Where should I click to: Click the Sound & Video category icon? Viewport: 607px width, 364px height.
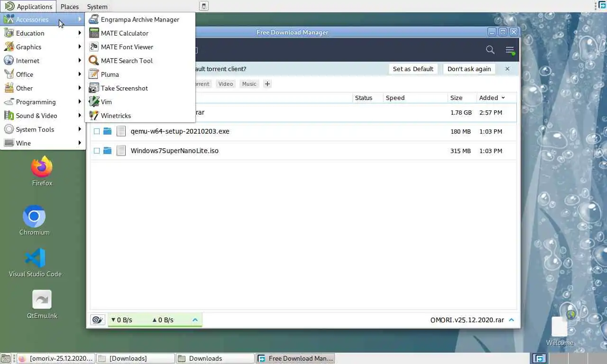(x=9, y=116)
